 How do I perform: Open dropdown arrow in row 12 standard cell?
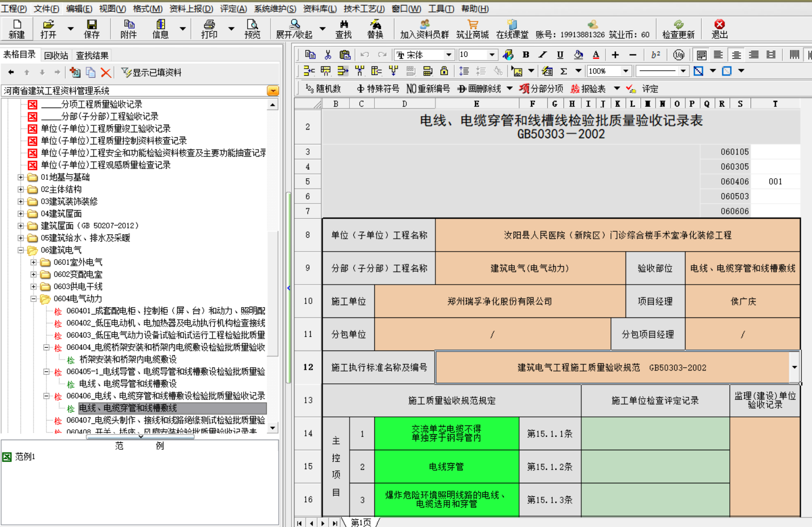tap(794, 367)
